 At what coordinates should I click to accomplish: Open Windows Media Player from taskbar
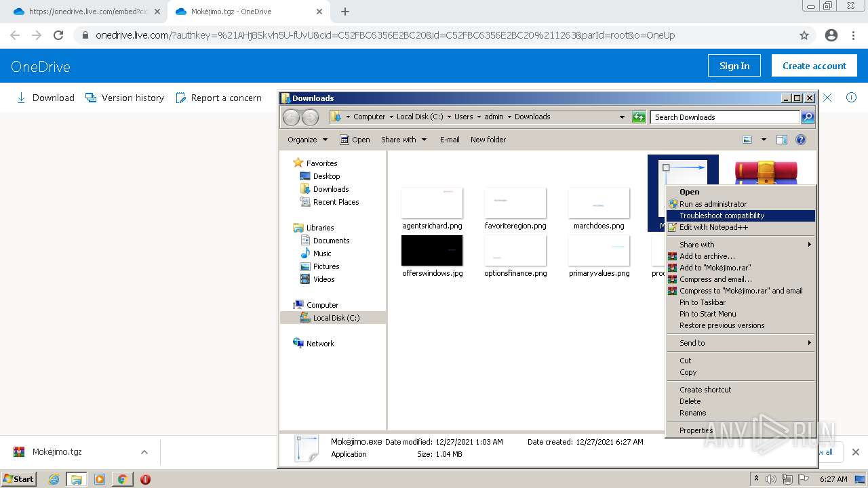[99, 479]
